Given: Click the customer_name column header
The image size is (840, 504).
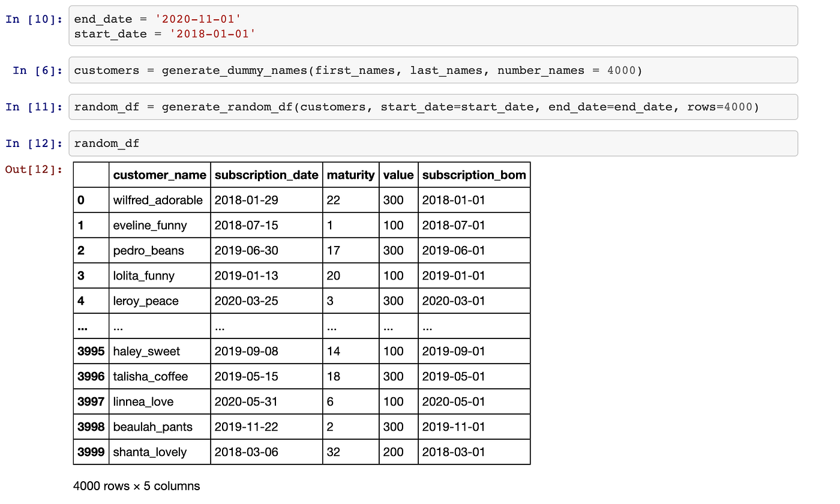Looking at the screenshot, I should pyautogui.click(x=160, y=175).
